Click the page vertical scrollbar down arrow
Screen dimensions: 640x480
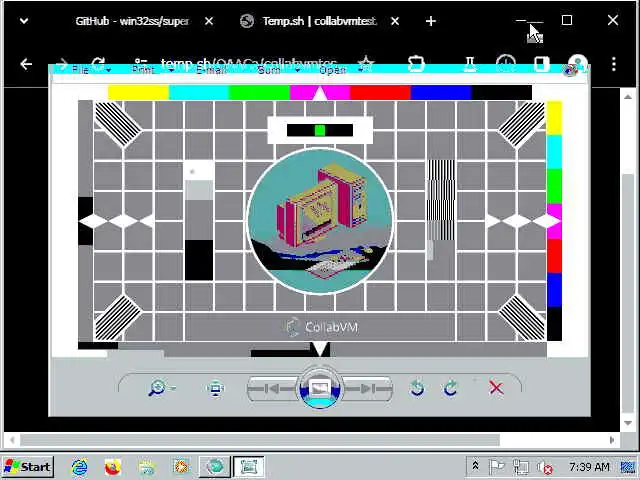628,423
